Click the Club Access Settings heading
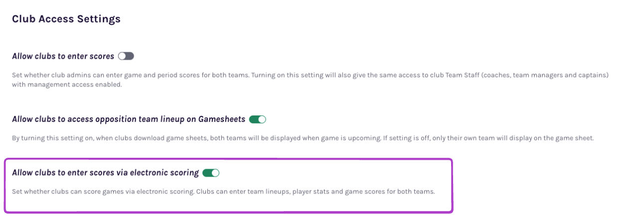644x216 pixels. coord(66,19)
